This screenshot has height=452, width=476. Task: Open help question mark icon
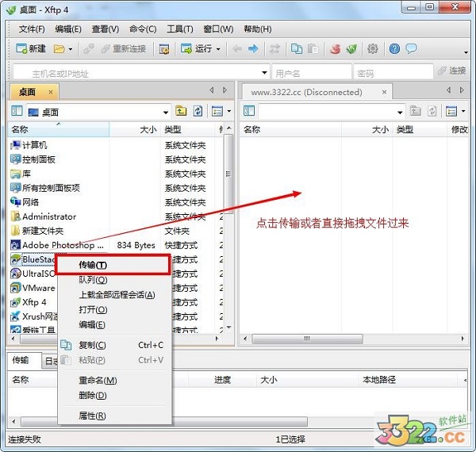point(394,48)
